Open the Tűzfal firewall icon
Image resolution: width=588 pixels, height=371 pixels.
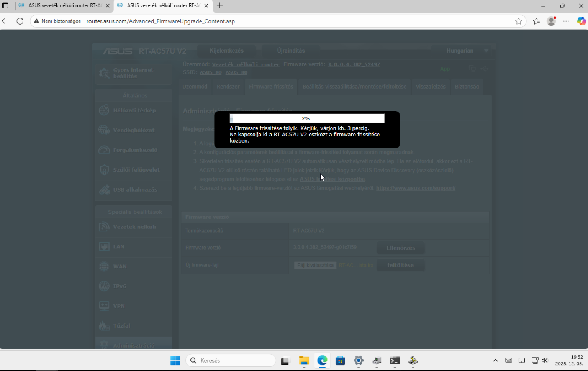[x=104, y=325]
